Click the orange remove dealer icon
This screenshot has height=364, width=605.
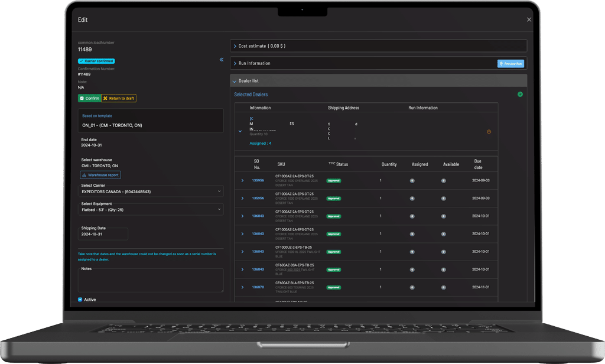489,132
